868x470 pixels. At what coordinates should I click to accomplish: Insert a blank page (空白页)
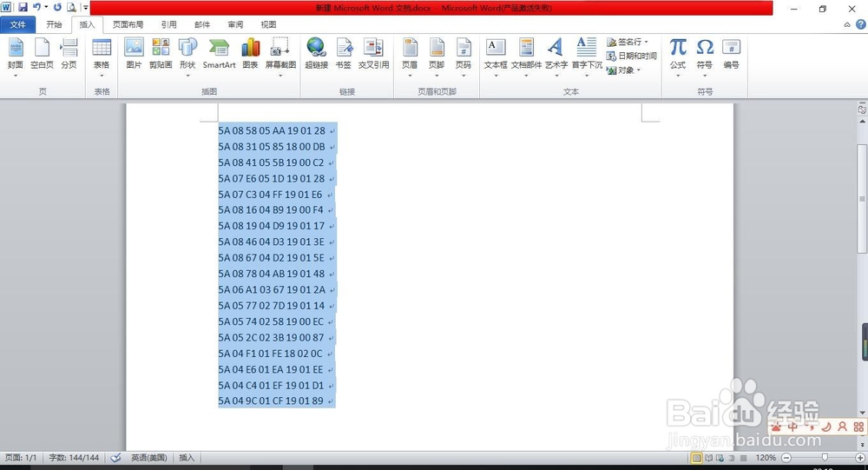pyautogui.click(x=42, y=55)
